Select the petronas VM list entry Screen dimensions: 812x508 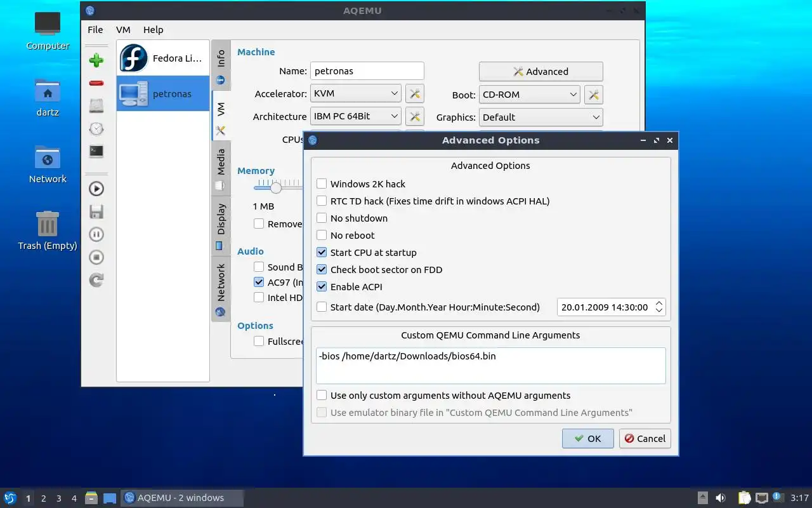[163, 93]
